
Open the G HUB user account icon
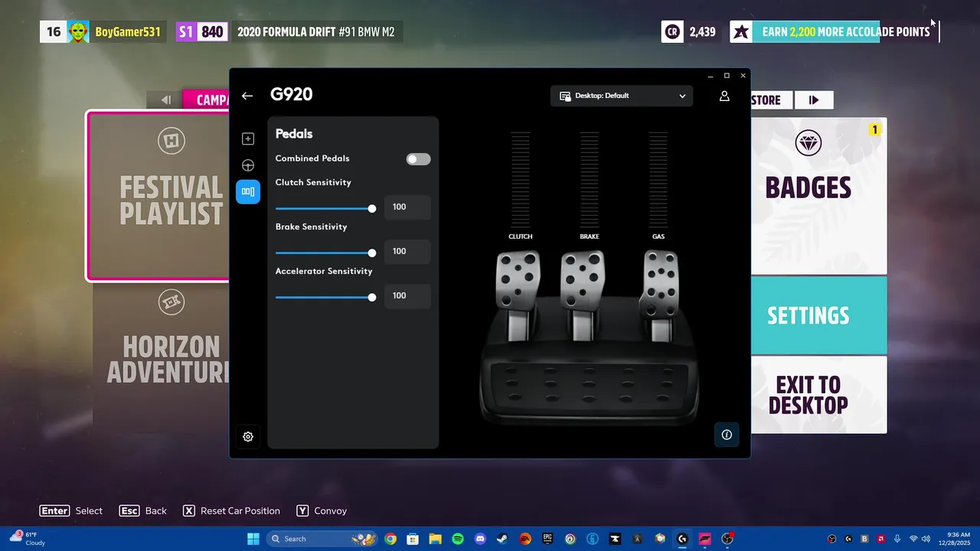coord(724,96)
